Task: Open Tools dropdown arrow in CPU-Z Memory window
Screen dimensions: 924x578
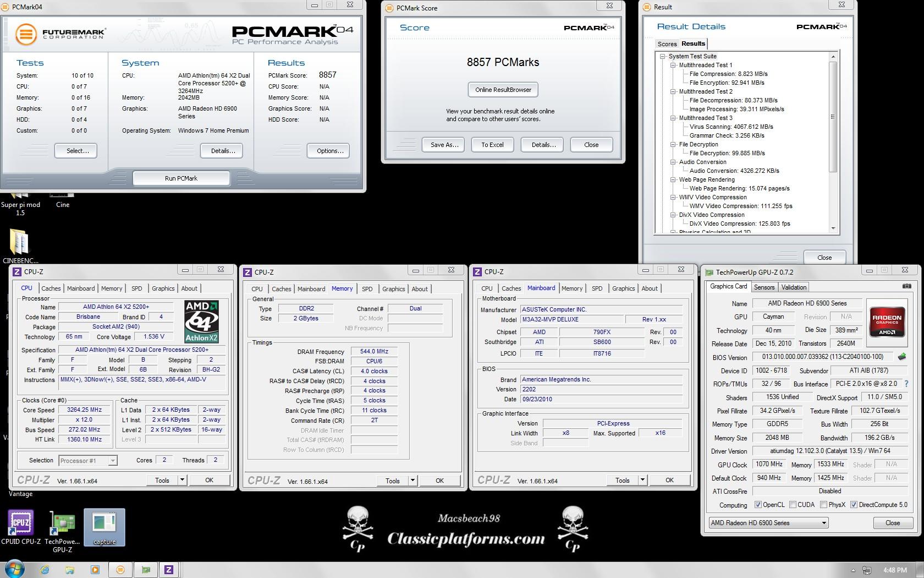Action: tap(413, 481)
